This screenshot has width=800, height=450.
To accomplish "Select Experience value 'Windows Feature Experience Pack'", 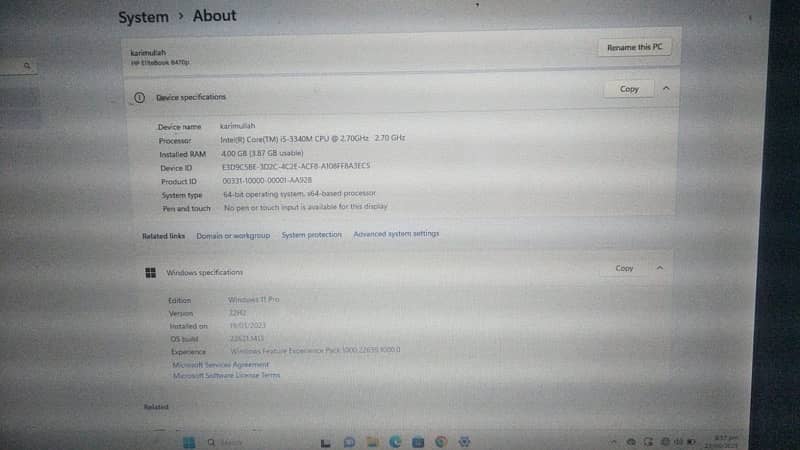I will tap(285, 351).
